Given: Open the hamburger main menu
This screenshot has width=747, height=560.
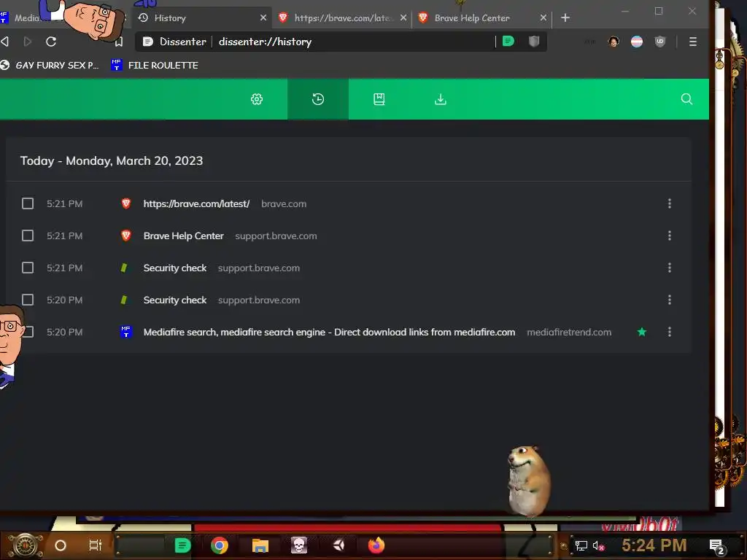Looking at the screenshot, I should click(693, 42).
